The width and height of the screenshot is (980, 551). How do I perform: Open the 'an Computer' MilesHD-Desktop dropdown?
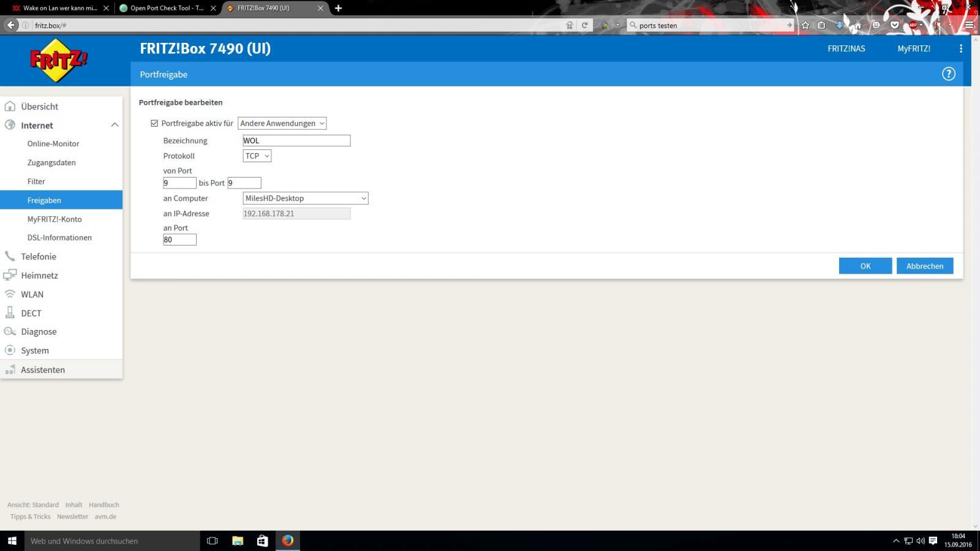pyautogui.click(x=306, y=198)
